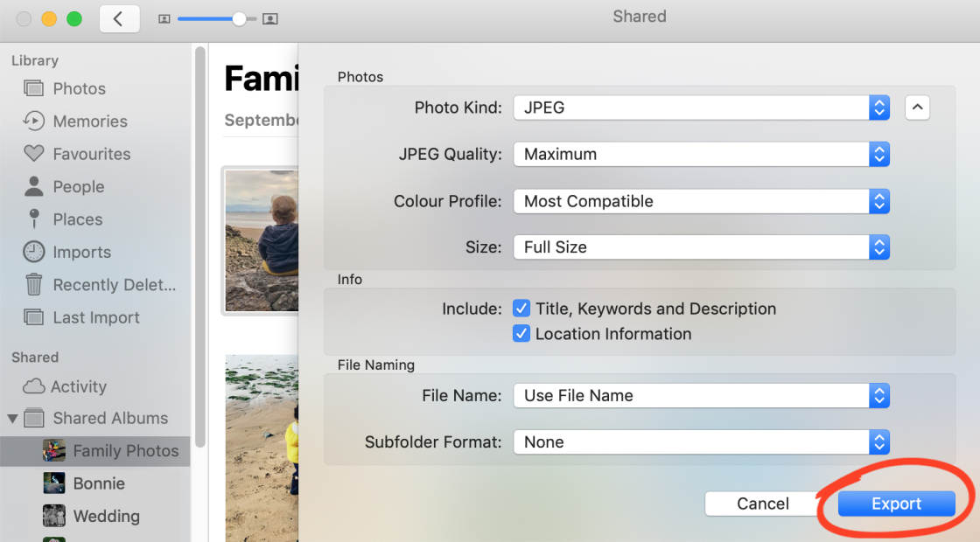Select the Places pin icon
Screen dimensions: 980x542
coord(34,219)
